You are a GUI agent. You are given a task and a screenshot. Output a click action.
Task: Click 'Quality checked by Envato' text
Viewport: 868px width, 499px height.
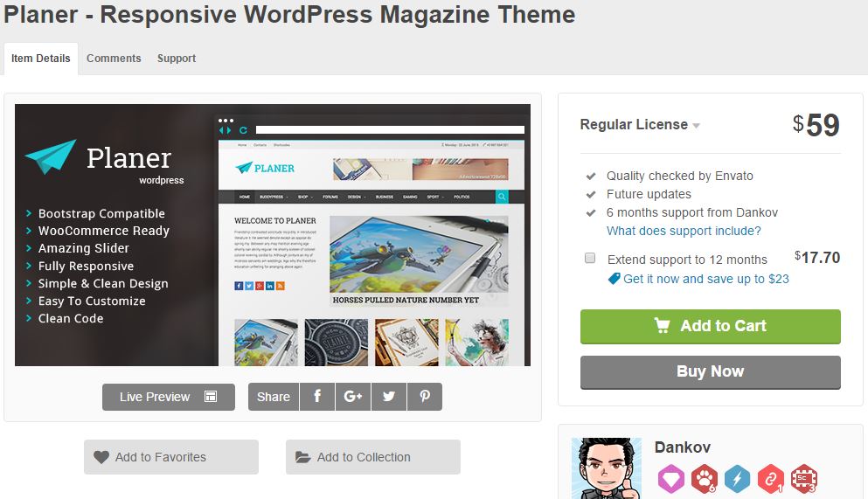pyautogui.click(x=680, y=176)
